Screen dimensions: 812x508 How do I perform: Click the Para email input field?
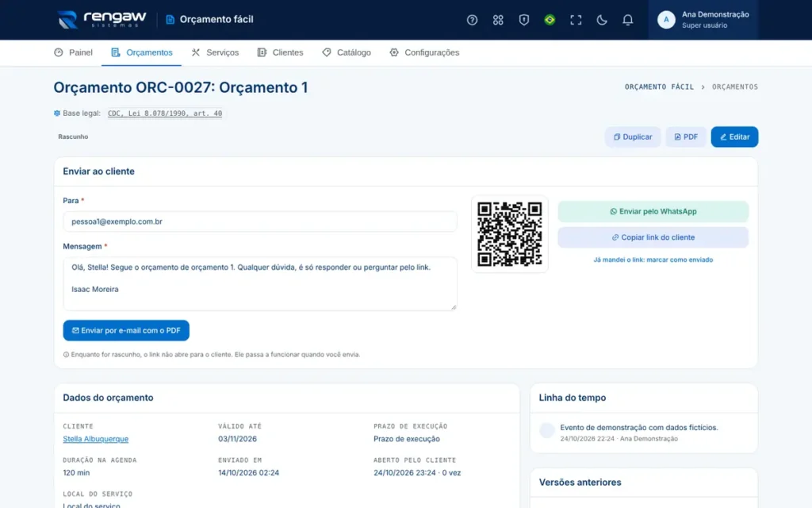260,221
